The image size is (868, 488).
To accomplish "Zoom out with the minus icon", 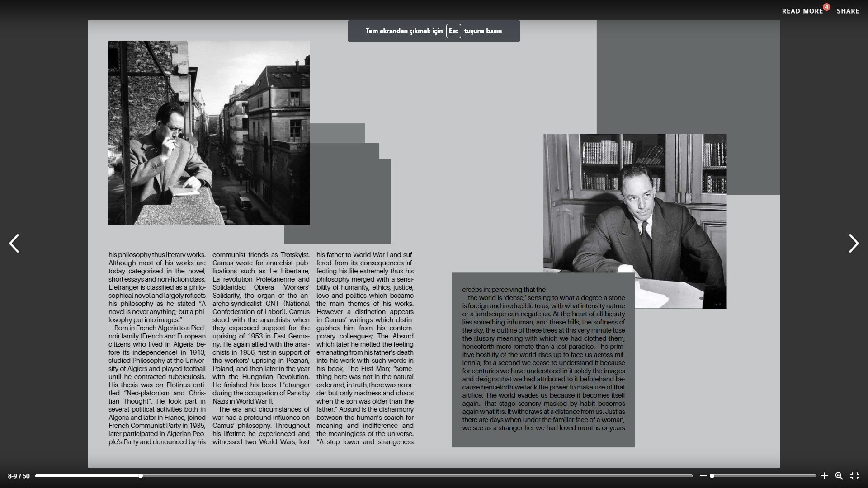I will coord(703,476).
